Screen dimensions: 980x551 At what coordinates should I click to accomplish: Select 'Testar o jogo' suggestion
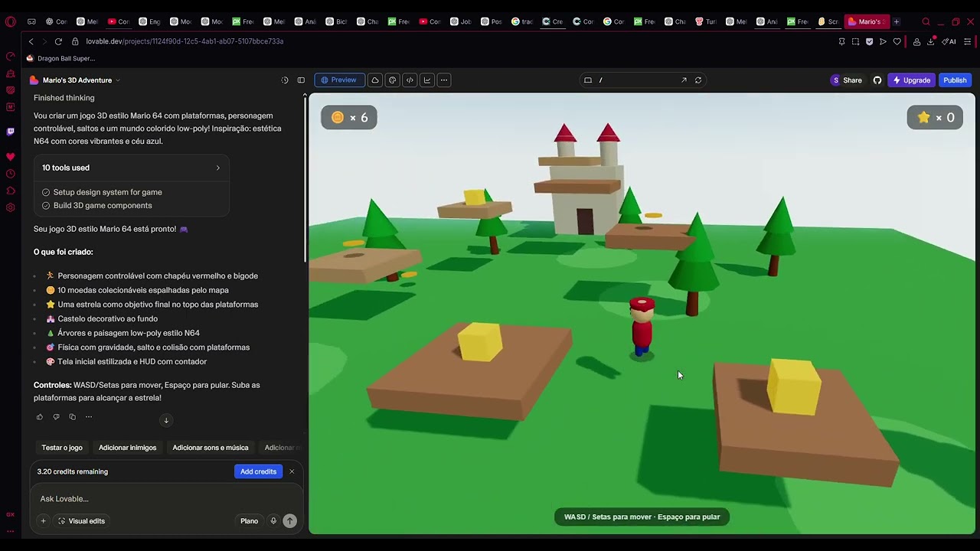pos(62,448)
